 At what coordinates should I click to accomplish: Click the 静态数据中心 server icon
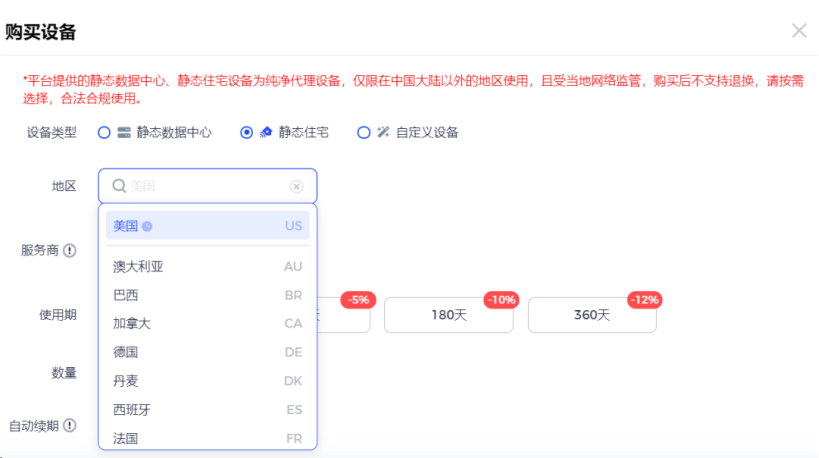[124, 133]
